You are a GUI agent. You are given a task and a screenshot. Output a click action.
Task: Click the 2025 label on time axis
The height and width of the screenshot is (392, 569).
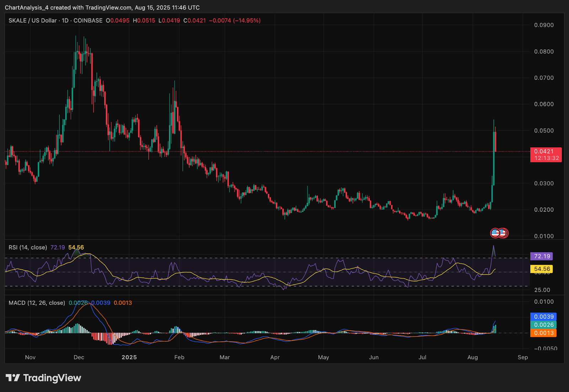(129, 357)
